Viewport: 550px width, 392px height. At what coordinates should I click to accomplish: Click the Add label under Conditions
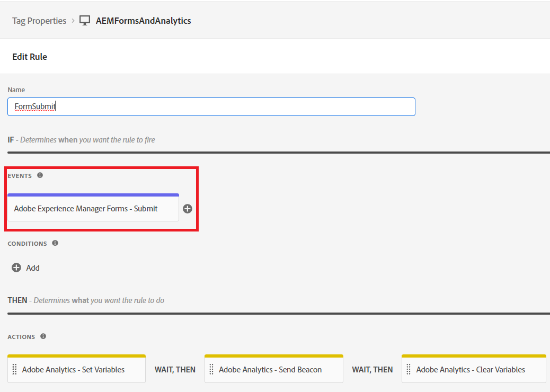pos(33,268)
